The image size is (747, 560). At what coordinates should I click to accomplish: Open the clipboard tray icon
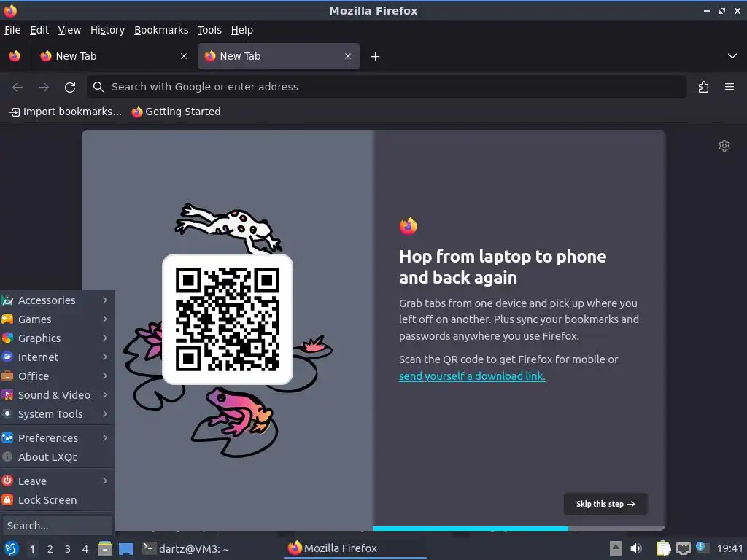coord(663,548)
